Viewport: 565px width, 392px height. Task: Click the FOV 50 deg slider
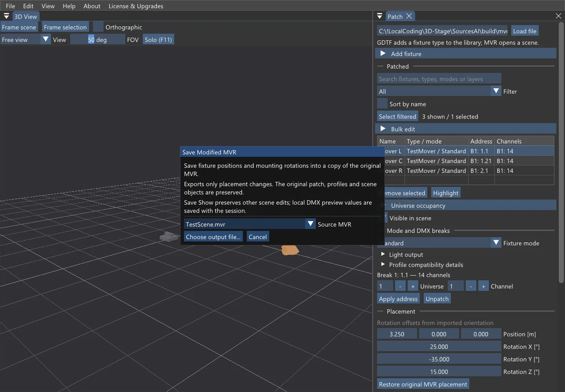97,40
